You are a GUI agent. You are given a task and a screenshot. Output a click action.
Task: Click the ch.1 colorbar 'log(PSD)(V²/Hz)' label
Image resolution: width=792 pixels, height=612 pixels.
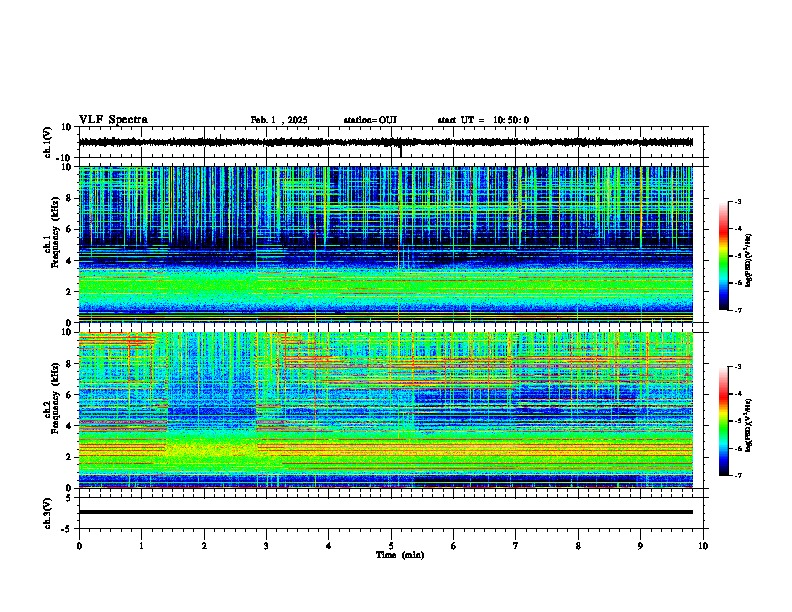749,261
